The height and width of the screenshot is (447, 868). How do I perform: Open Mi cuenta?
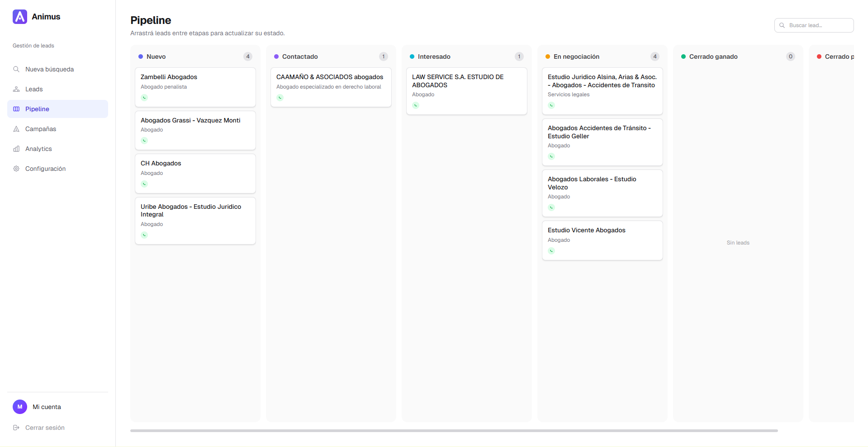47,407
